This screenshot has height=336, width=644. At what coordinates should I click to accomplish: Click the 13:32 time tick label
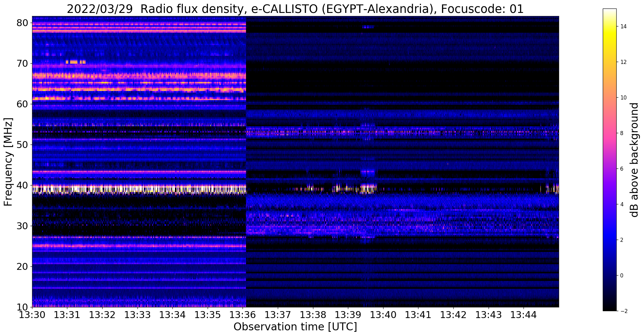[x=102, y=315]
